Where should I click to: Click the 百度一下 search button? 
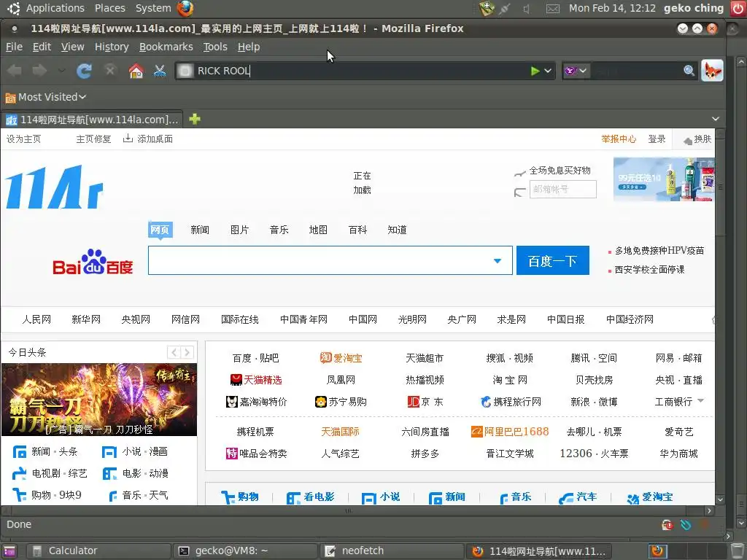tap(553, 260)
